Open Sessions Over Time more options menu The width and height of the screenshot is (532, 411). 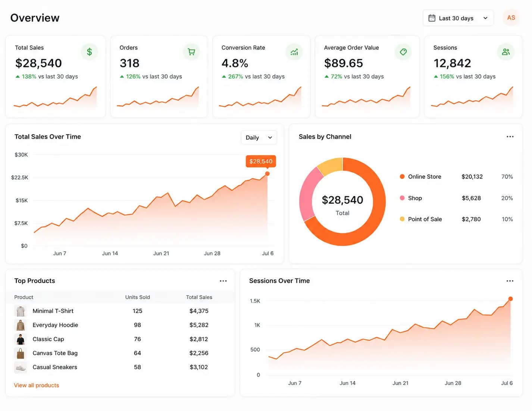click(510, 281)
